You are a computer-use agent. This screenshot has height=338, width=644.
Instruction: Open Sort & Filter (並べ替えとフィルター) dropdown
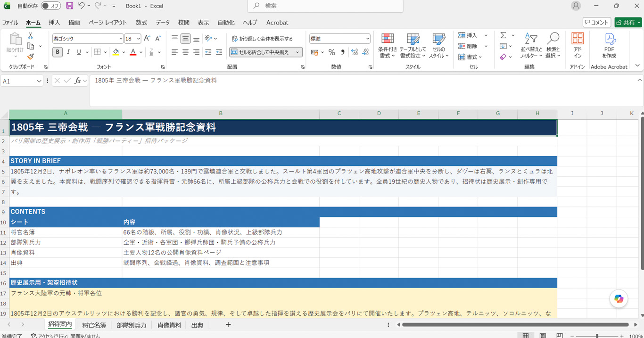click(531, 45)
